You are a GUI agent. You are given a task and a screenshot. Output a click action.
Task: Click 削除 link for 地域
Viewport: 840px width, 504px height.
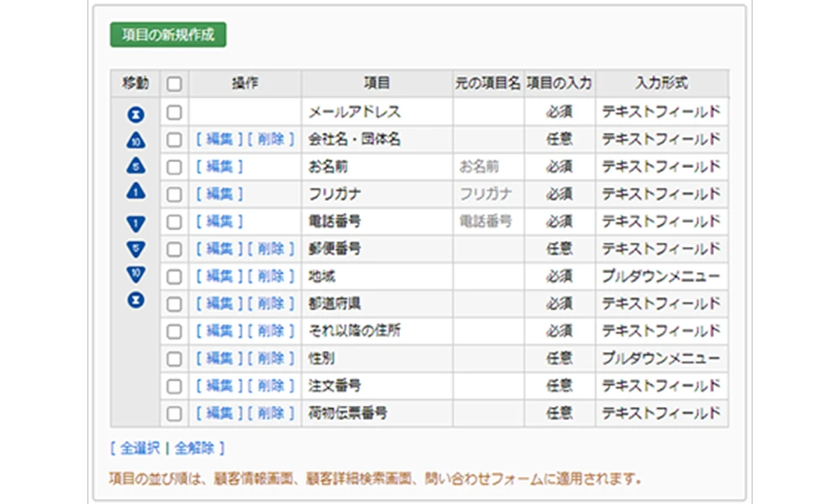(x=270, y=276)
